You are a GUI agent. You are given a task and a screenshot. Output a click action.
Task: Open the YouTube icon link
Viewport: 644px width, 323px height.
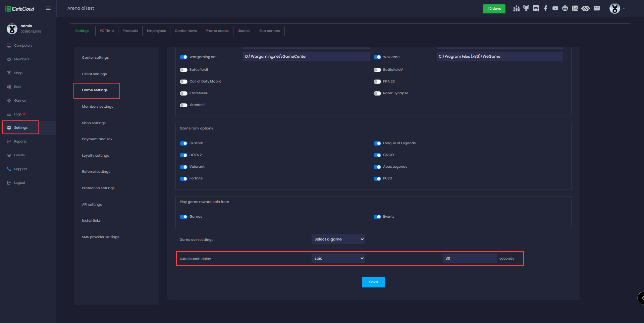pyautogui.click(x=555, y=8)
